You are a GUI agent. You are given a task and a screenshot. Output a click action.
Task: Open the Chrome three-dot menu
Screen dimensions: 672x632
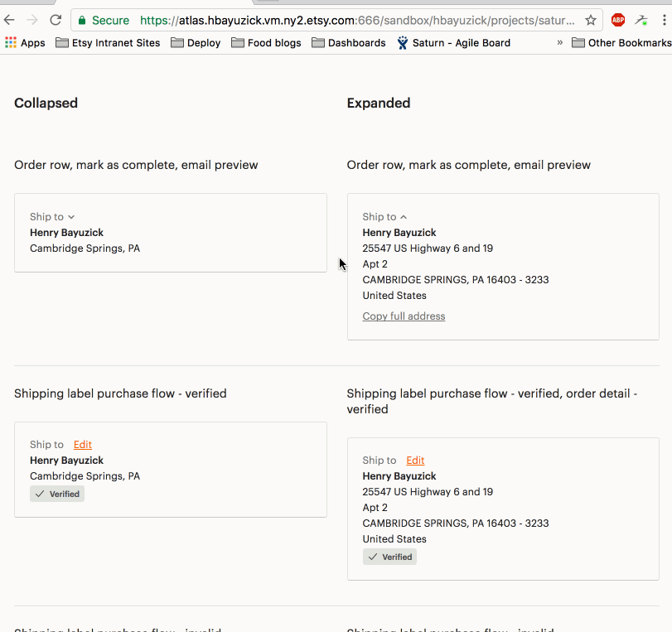664,20
